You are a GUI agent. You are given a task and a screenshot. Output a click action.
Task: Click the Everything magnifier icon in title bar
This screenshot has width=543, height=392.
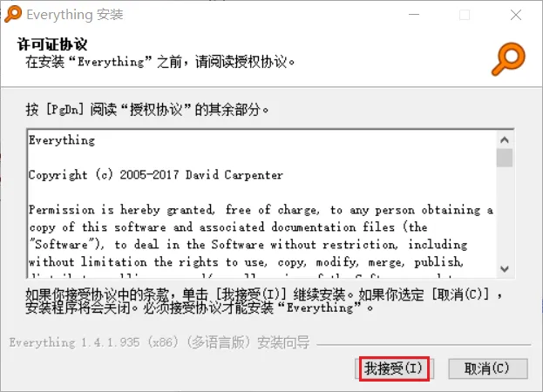pyautogui.click(x=13, y=14)
